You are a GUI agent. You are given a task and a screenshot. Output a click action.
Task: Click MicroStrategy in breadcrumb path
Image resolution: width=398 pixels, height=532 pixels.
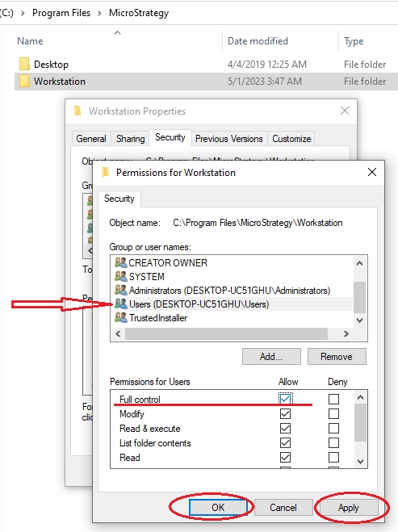(x=139, y=13)
